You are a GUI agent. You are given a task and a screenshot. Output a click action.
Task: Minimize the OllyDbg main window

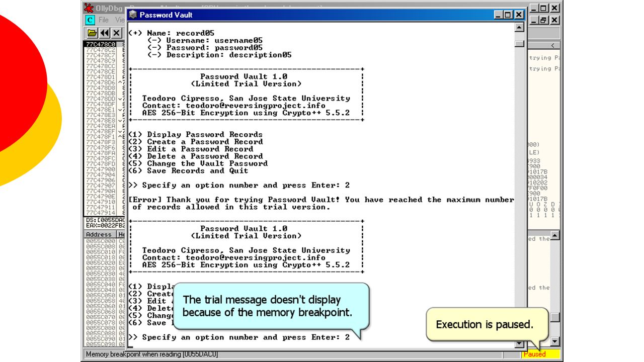pyautogui.click(x=533, y=8)
